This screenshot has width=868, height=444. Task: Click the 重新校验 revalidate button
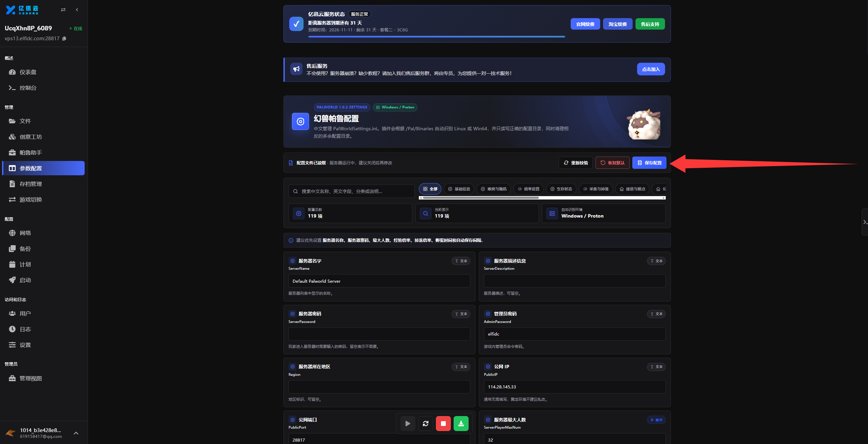click(576, 163)
